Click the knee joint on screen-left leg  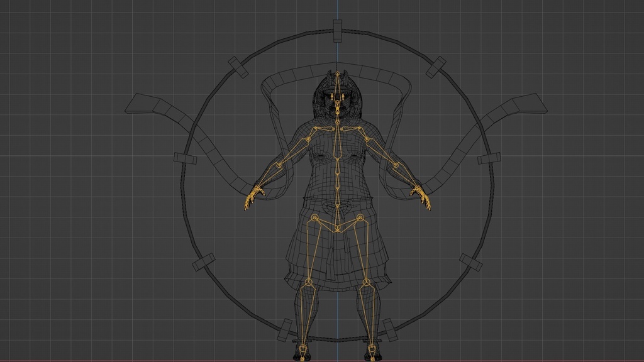pos(308,282)
